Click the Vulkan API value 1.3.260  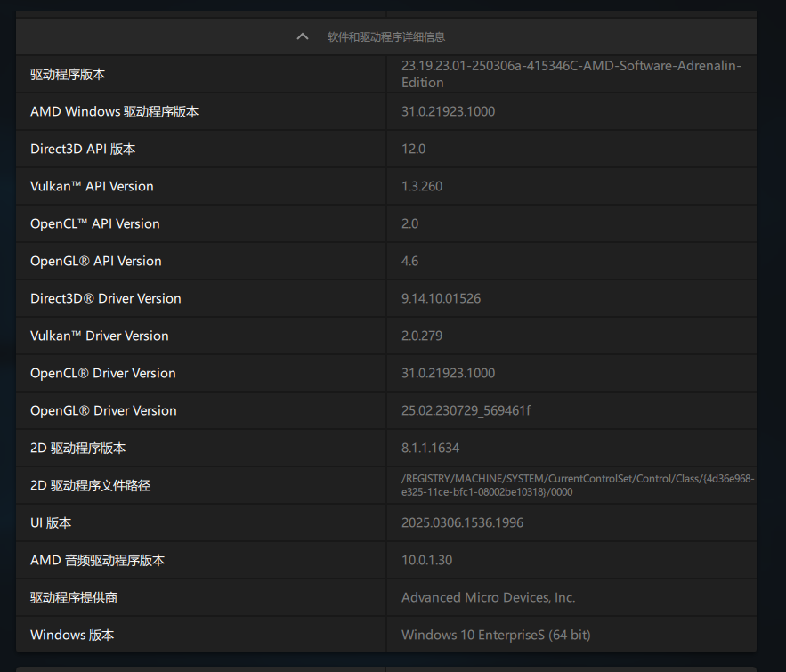pyautogui.click(x=422, y=186)
